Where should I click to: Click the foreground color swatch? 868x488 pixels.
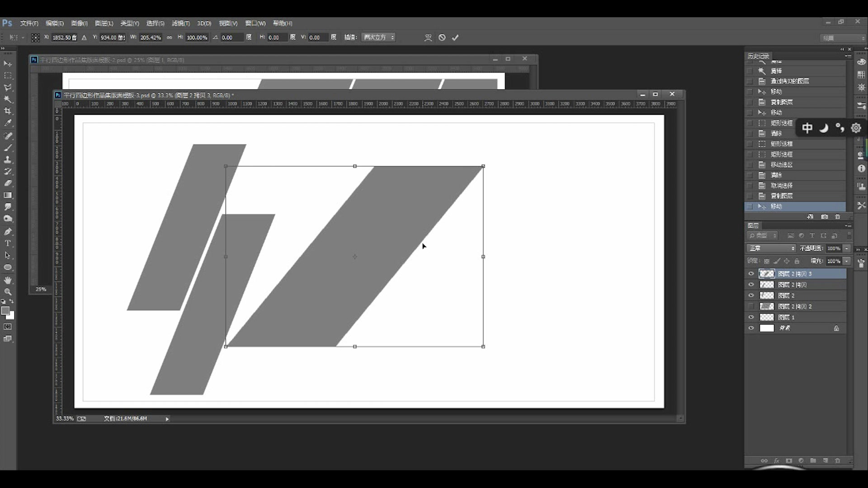[5, 310]
